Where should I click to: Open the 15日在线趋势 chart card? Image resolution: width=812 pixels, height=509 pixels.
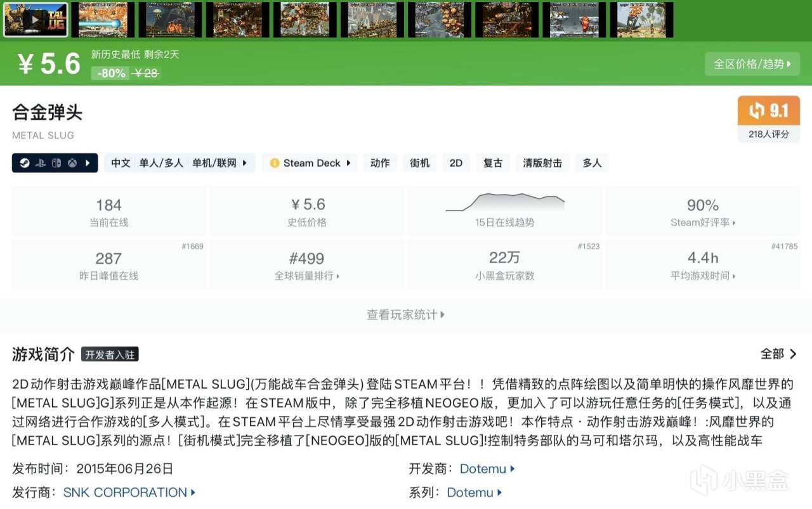click(505, 212)
